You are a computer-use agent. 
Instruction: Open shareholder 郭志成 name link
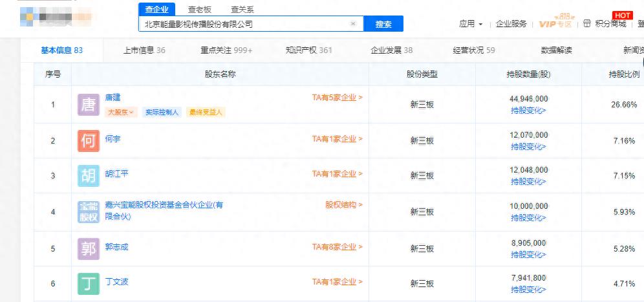click(116, 247)
